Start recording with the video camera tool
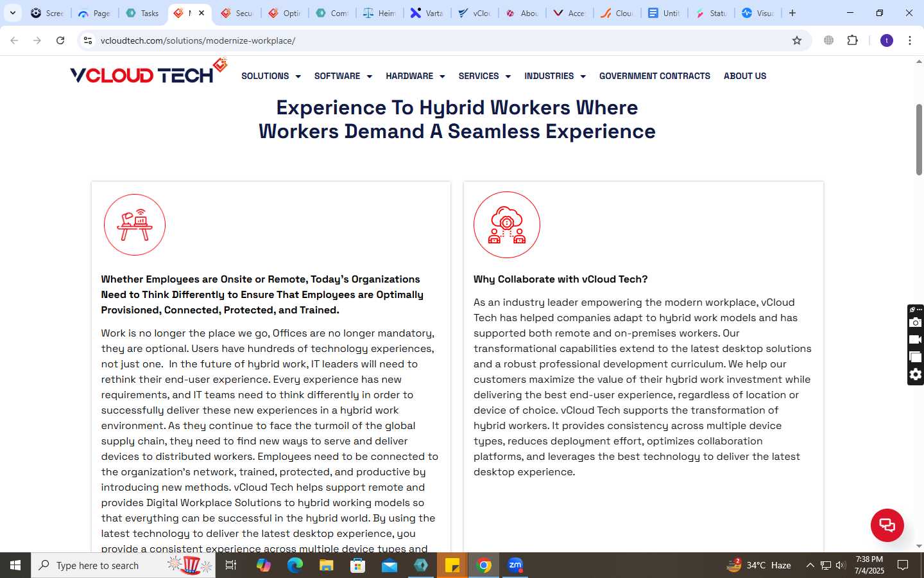 tap(916, 340)
